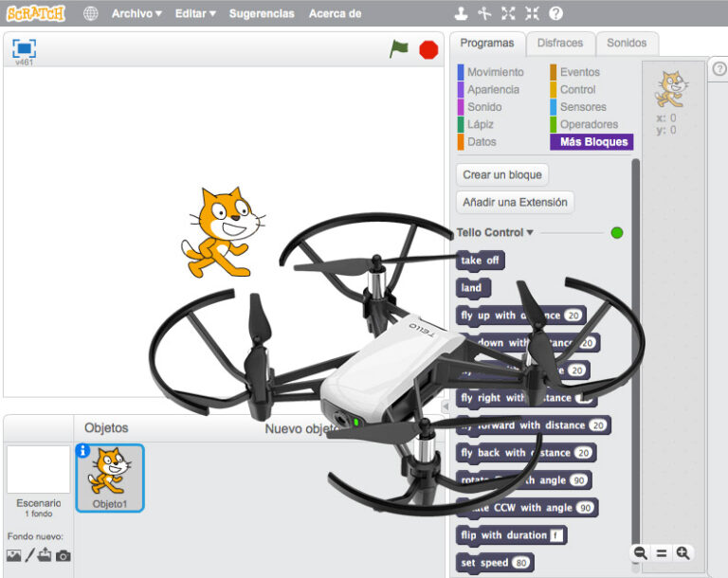This screenshot has width=728, height=578.
Task: Switch to the Disfraces tab
Action: pyautogui.click(x=560, y=44)
